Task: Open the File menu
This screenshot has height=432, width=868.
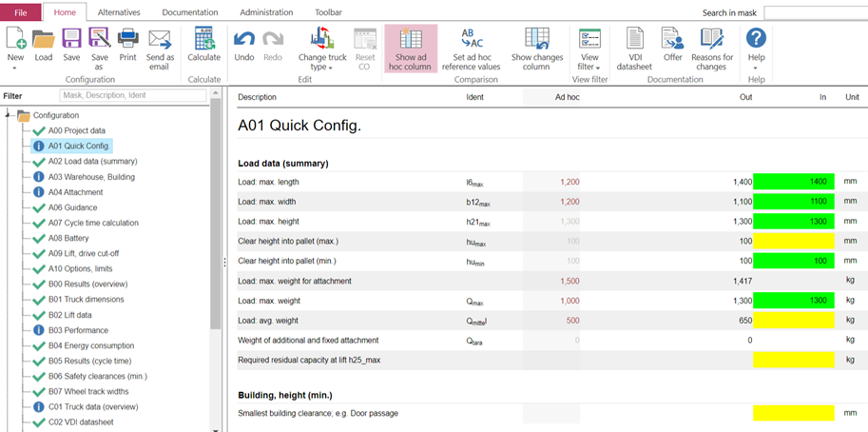Action: tap(21, 12)
